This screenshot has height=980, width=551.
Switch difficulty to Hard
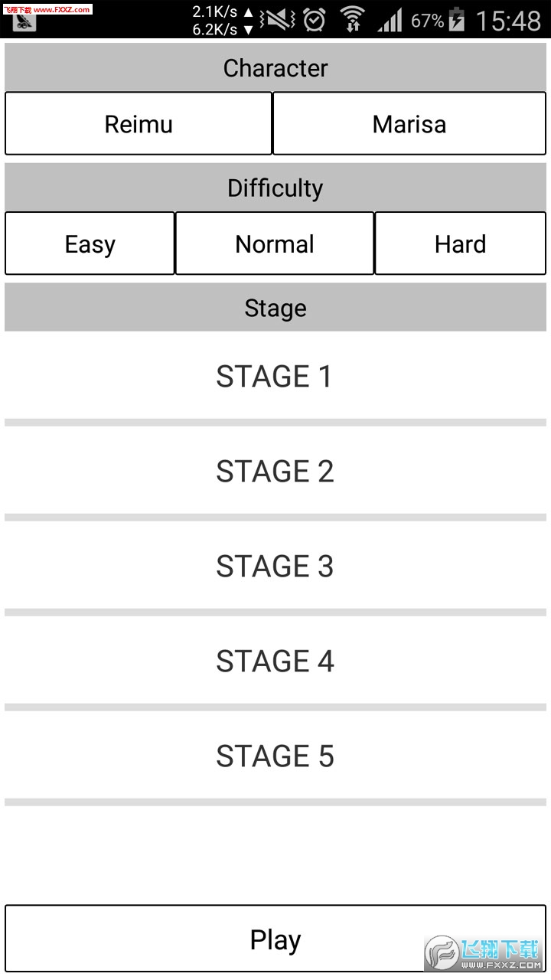coord(460,244)
